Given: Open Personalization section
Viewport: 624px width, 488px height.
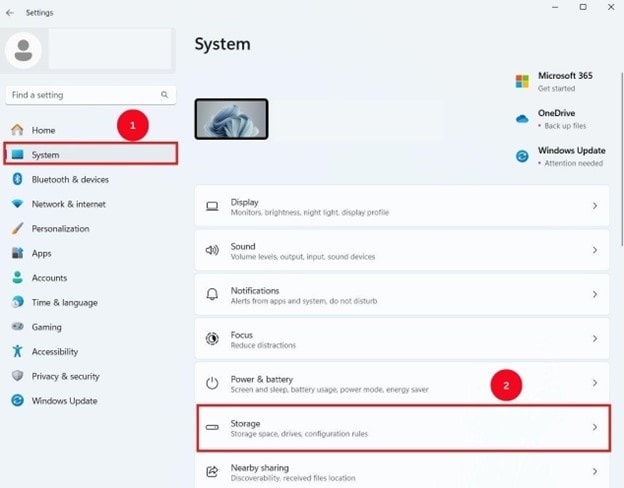Looking at the screenshot, I should [x=91, y=228].
